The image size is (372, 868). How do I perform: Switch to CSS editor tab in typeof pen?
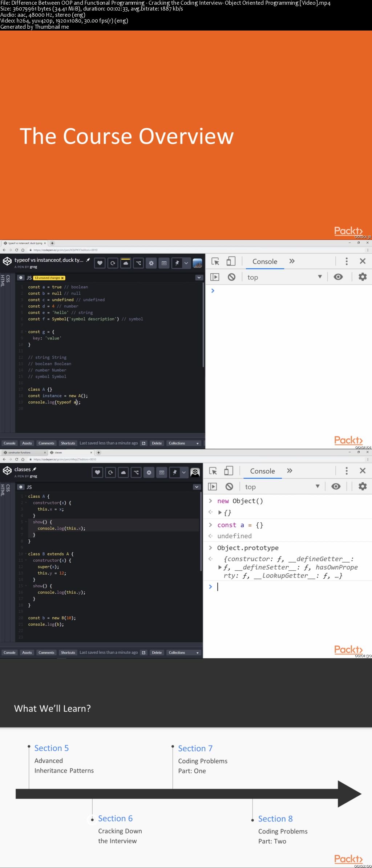(8, 278)
